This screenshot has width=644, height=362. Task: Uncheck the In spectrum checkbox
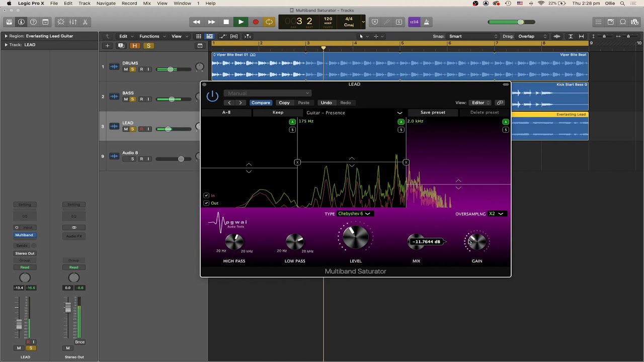point(206,196)
